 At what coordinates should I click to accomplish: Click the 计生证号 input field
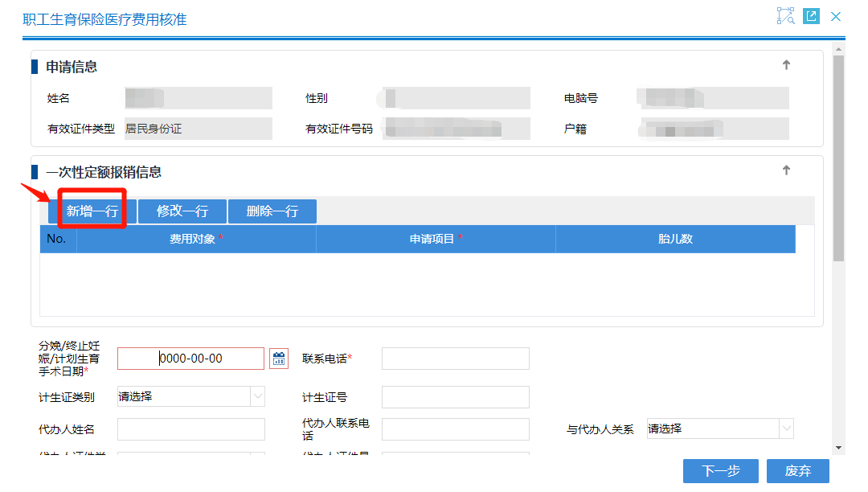click(455, 397)
